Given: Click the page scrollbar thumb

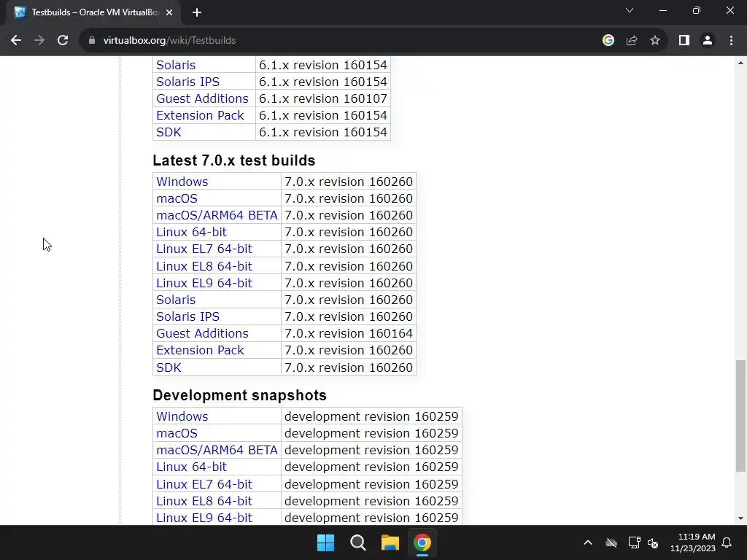Looking at the screenshot, I should [740, 416].
